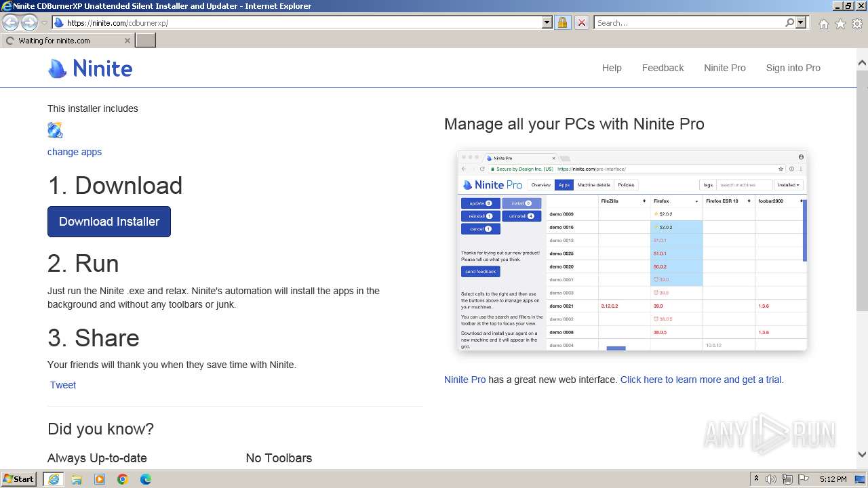The image size is (868, 488).
Task: Open Favorites star icon
Action: pyautogui.click(x=840, y=24)
